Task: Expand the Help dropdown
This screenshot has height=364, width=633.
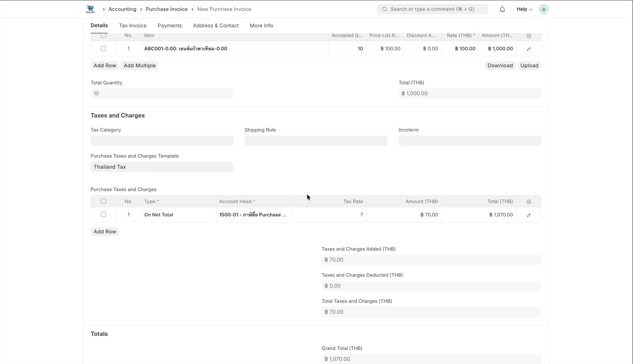Action: pos(524,9)
